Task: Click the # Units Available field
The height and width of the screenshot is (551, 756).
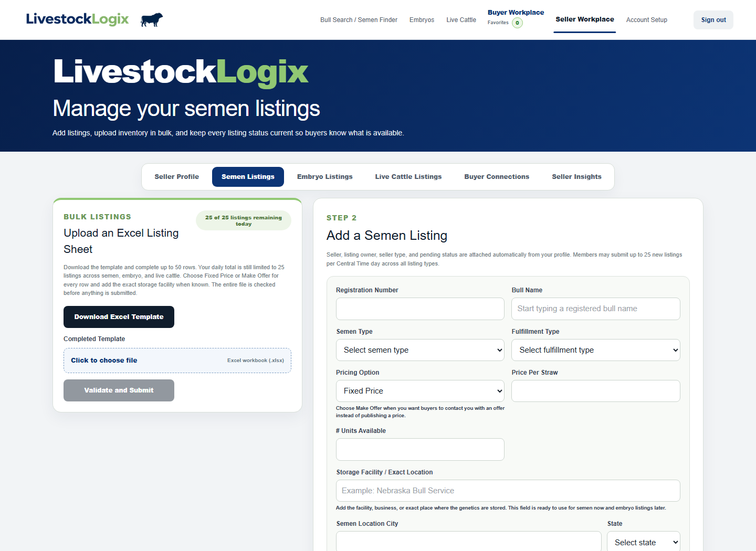Action: coord(420,450)
